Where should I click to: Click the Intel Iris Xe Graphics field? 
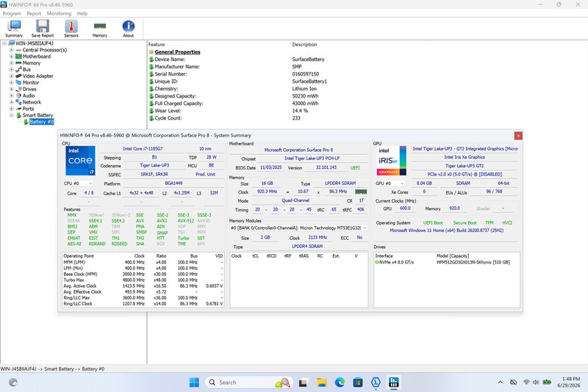pos(465,157)
